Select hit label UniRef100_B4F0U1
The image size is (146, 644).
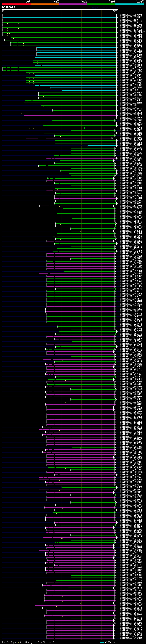pos(131,263)
